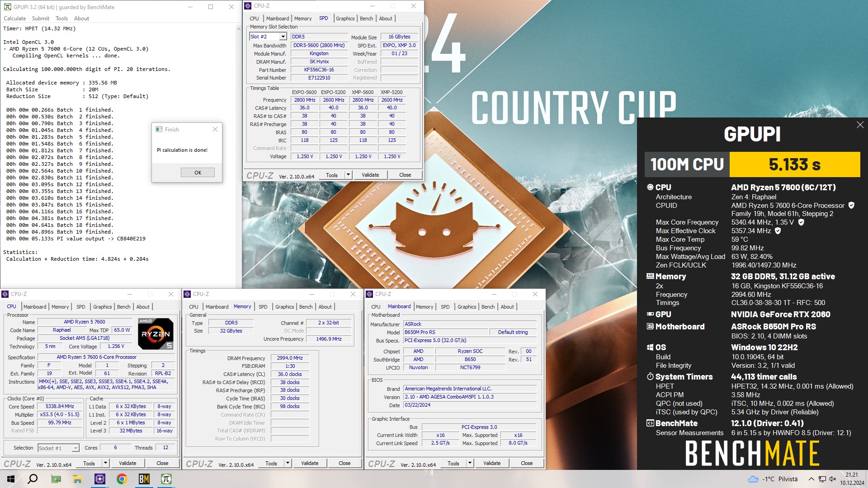Switch to Graphics tab in SPD window
The height and width of the screenshot is (488, 868).
[x=345, y=19]
